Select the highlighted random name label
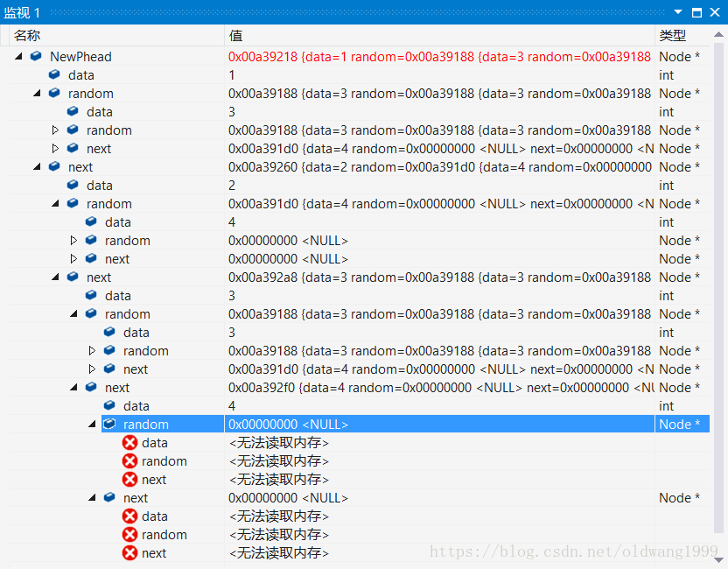Screen dimensions: 728x569 point(146,424)
